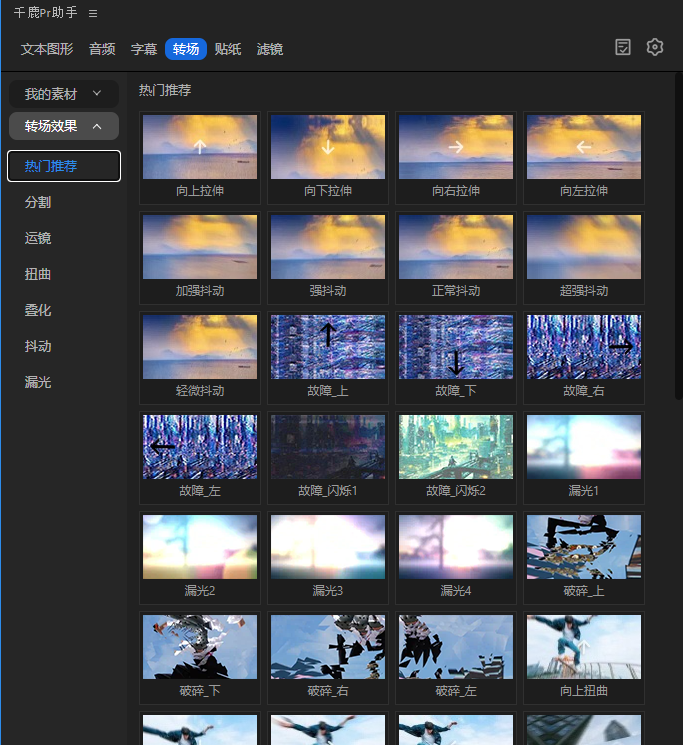
Task: Click the task checklist icon
Action: 623,47
